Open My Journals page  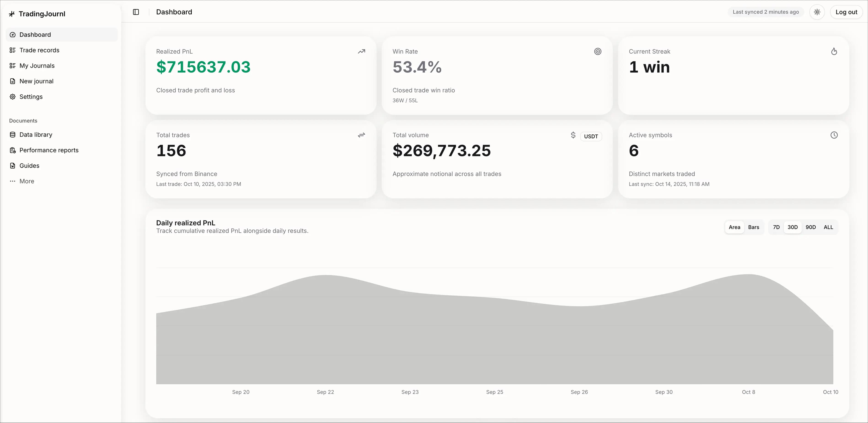(37, 66)
